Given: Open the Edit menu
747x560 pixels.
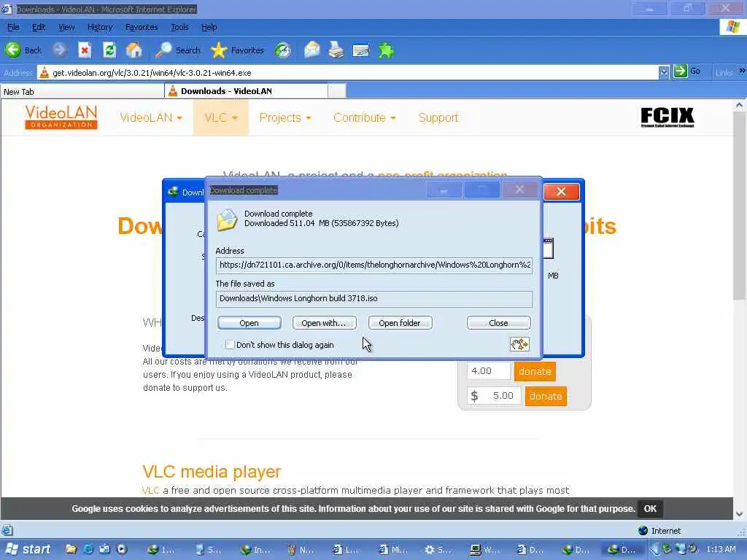Looking at the screenshot, I should pyautogui.click(x=39, y=27).
